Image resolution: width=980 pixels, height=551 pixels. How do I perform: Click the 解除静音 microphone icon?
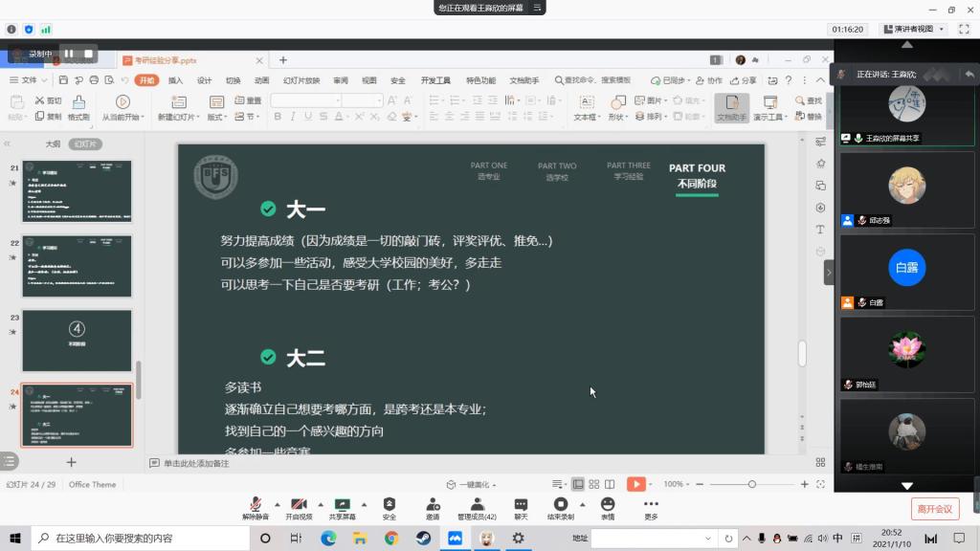256,504
